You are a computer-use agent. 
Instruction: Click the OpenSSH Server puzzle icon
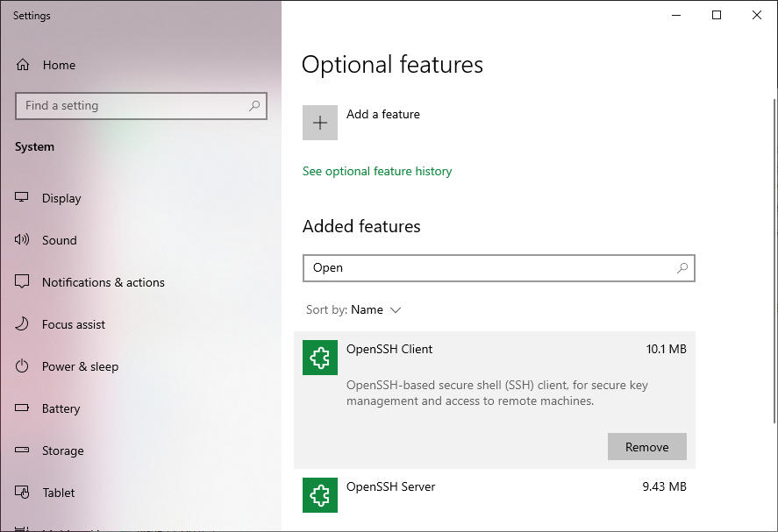320,495
